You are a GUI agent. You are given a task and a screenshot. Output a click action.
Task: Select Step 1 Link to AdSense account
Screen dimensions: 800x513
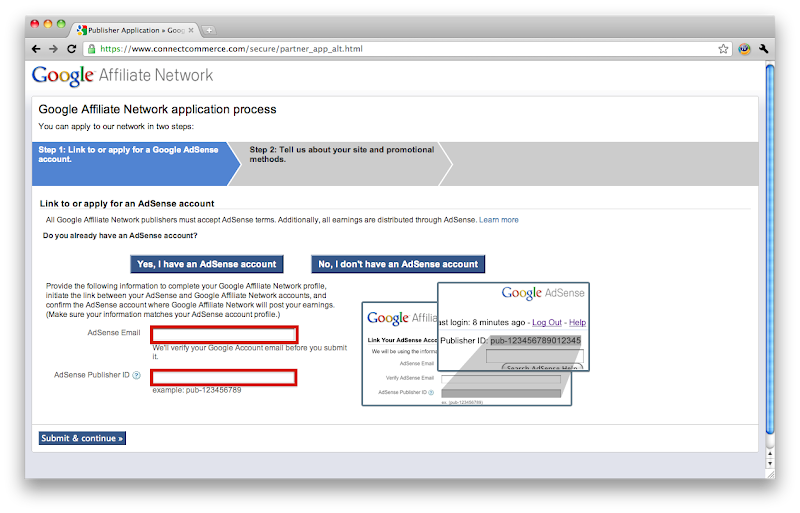(x=135, y=163)
